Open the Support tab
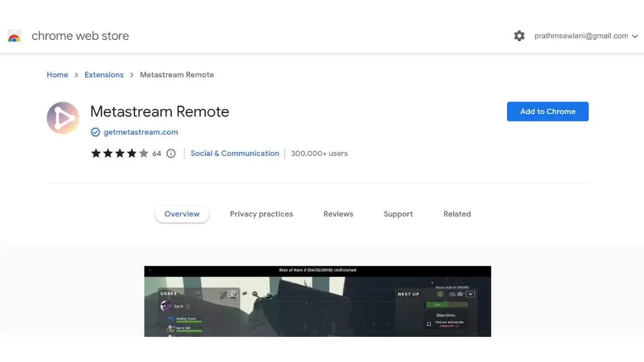The width and height of the screenshot is (644, 362). [x=398, y=214]
